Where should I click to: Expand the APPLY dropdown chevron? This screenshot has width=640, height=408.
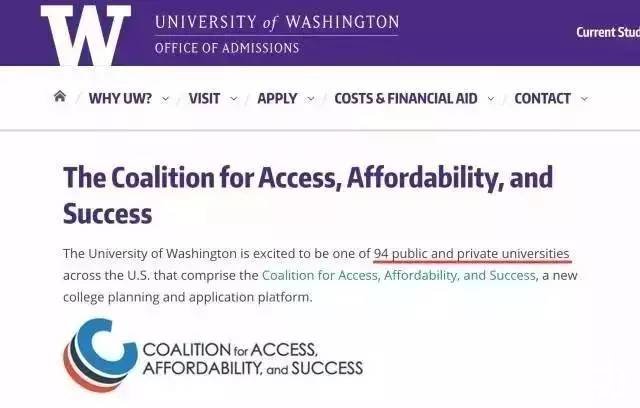pos(311,98)
